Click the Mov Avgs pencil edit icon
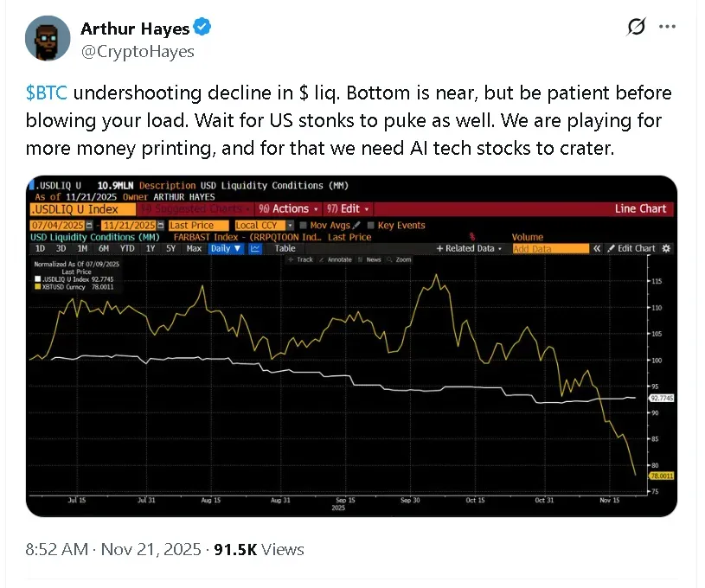Screen dimensions: 705x588 pos(356,226)
